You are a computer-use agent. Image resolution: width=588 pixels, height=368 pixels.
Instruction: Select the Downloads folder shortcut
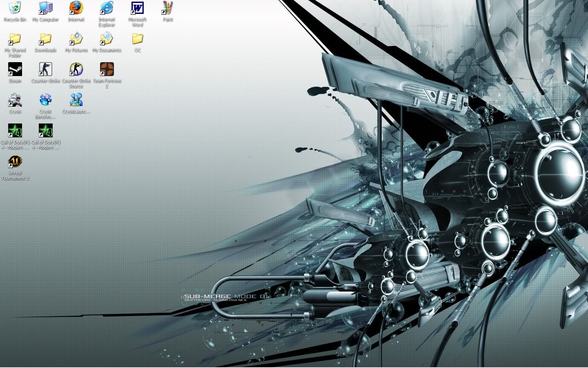45,39
